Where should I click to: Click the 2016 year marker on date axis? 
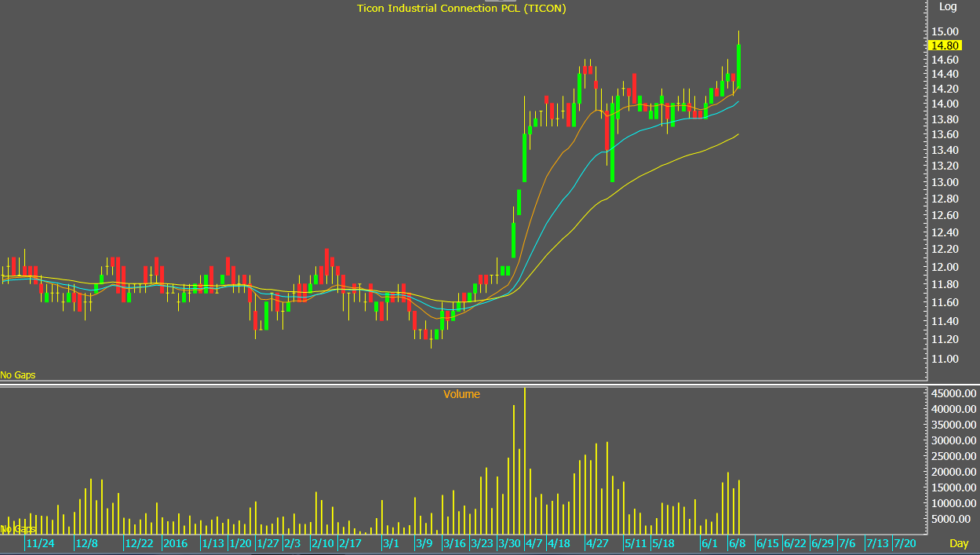point(175,543)
